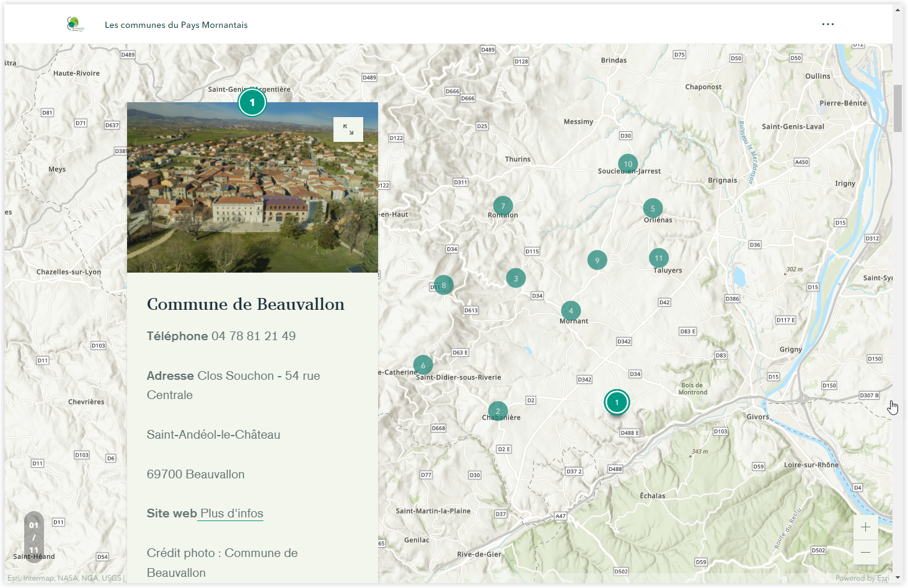Click the Genilac label on the map

pyautogui.click(x=417, y=540)
